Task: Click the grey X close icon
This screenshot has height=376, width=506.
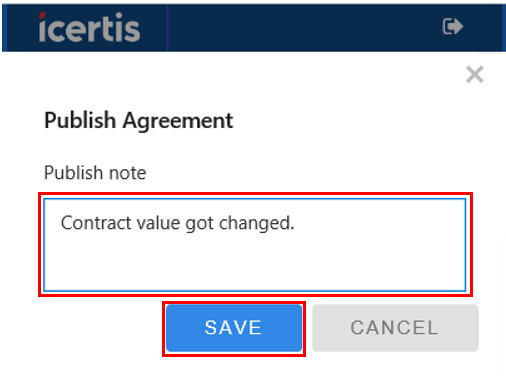Action: click(475, 74)
